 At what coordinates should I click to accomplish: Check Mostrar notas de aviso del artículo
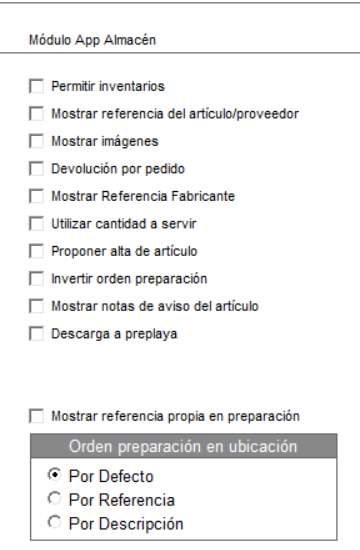point(36,306)
